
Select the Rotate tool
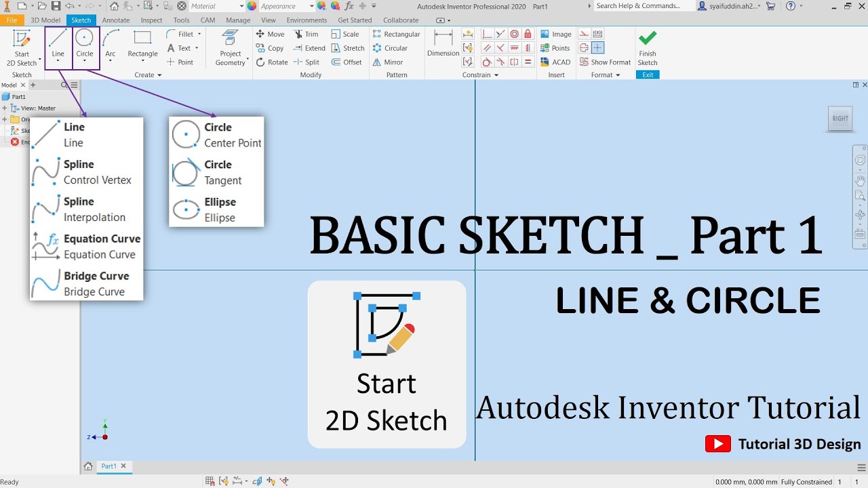point(272,62)
